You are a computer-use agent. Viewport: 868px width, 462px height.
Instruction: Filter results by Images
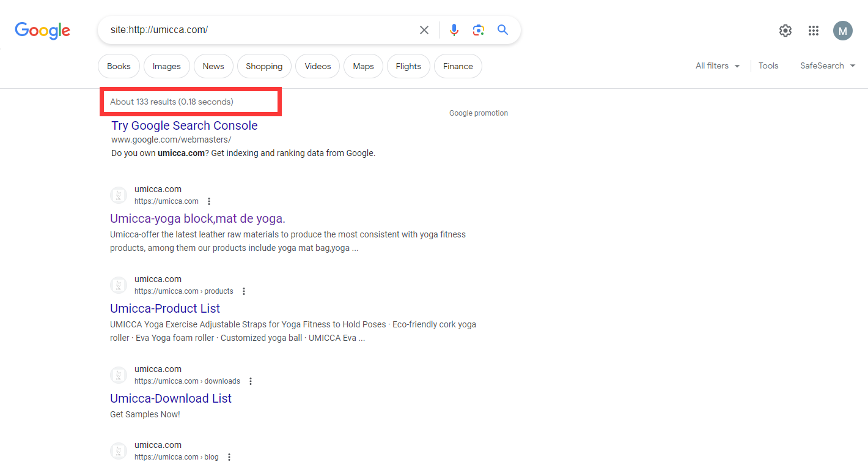(x=166, y=67)
